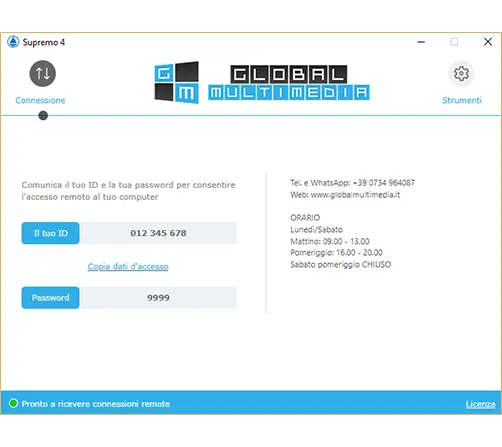Click the status text Pronto a ricevere connessioni
The image size is (502, 447).
point(96,404)
